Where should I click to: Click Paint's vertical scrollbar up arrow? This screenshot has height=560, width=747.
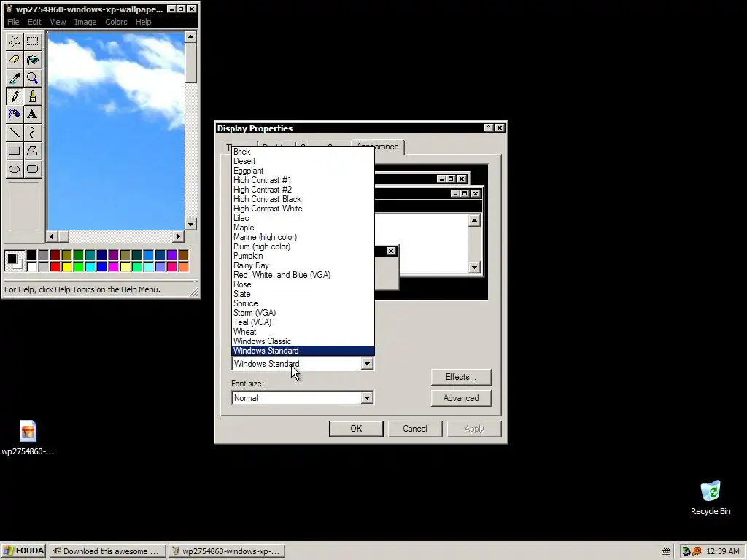pos(190,36)
